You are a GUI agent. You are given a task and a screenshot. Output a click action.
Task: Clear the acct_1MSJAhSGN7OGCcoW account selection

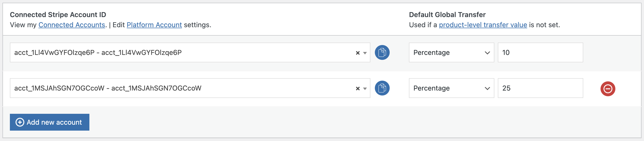358,88
